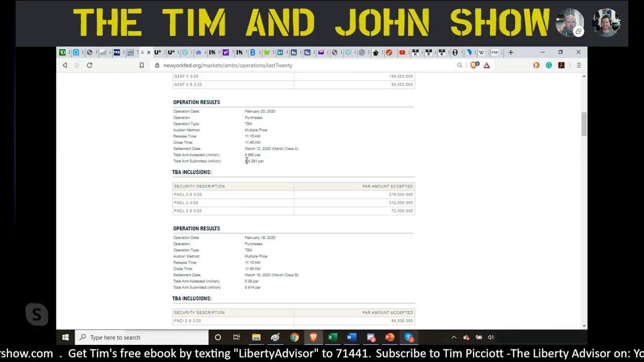
Task: Open Skype from the taskbar
Action: (409, 337)
